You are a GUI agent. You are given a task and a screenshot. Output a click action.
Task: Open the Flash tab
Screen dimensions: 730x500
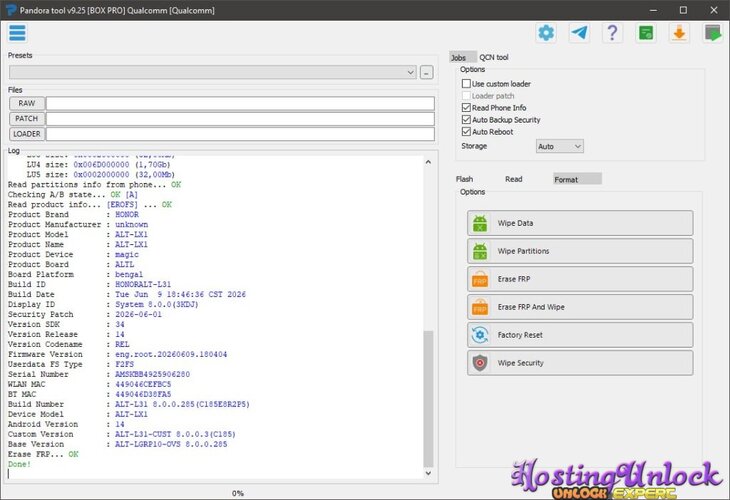[465, 179]
